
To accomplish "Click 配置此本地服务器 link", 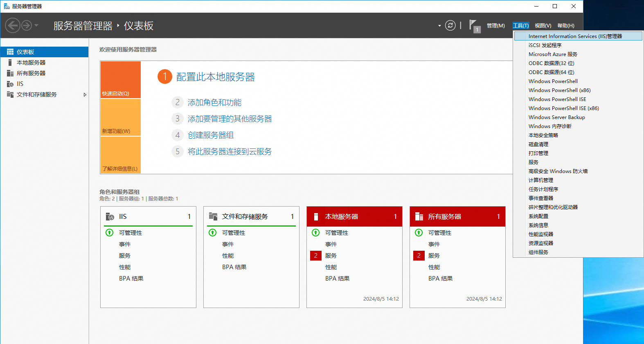I will pos(215,77).
